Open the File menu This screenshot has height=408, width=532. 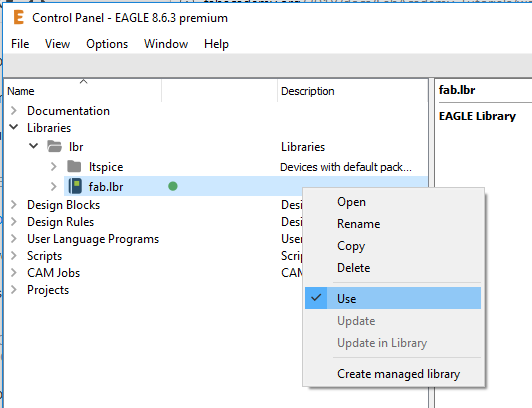pos(20,44)
